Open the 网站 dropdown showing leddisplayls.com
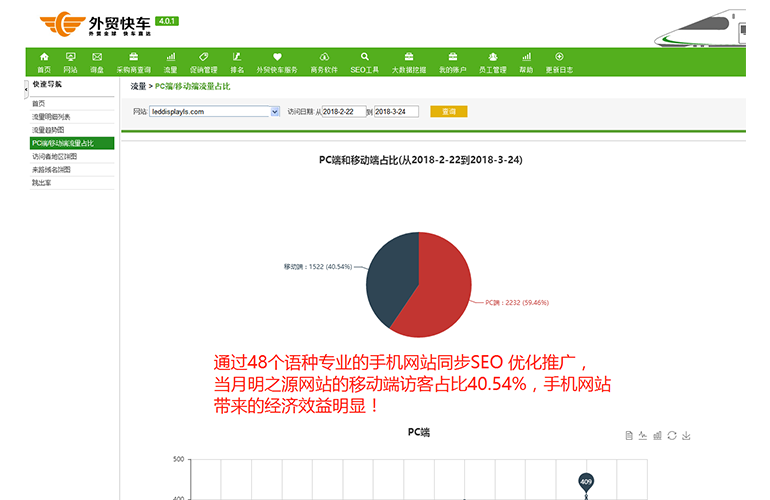770x500 pixels. 214,111
